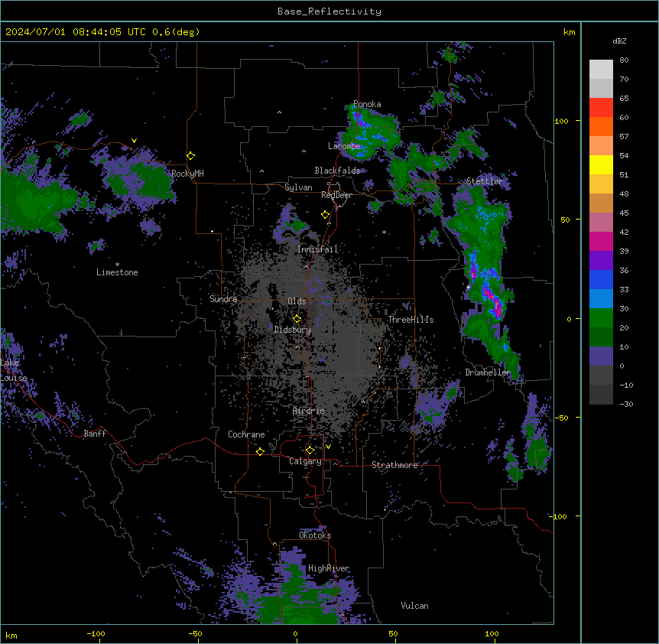Pick the blue 36 dBZ legend swatch
Image resolution: width=659 pixels, height=644 pixels.
601,279
